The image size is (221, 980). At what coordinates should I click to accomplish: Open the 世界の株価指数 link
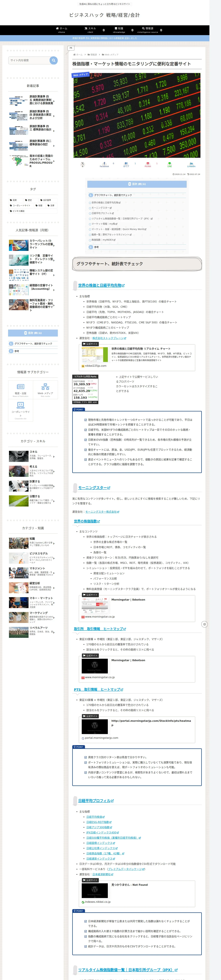pos(87,521)
